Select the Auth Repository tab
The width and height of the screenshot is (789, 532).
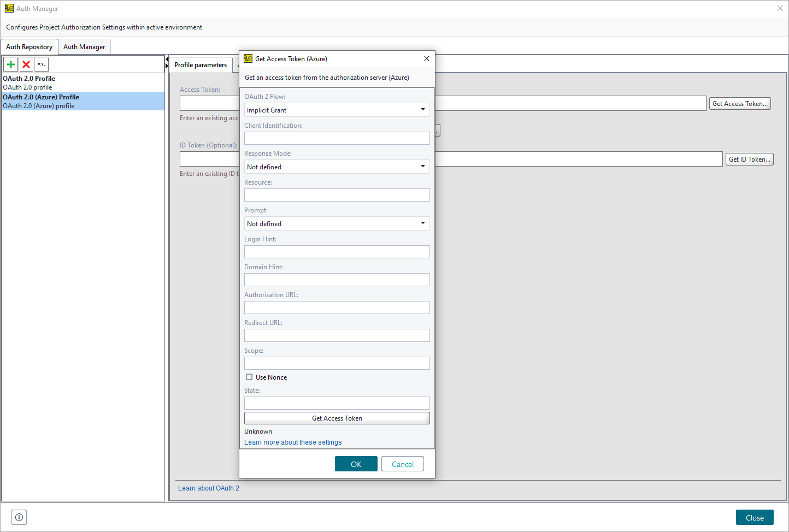pos(30,46)
